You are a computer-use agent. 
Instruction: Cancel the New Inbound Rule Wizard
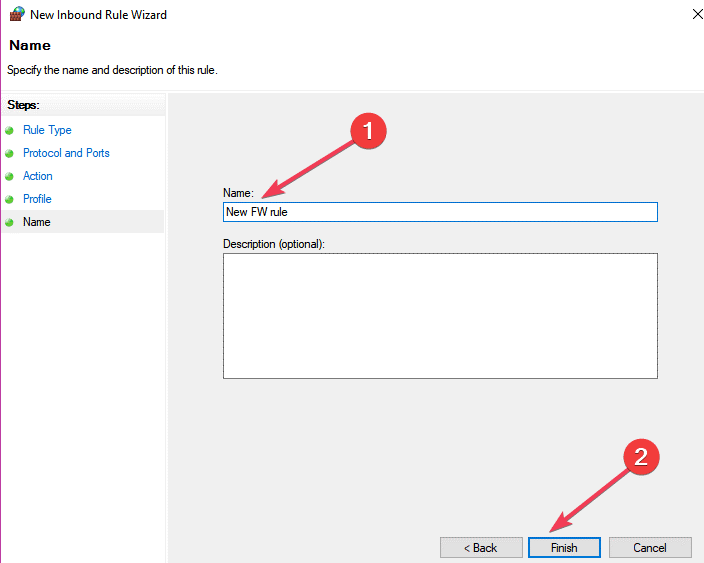click(650, 548)
